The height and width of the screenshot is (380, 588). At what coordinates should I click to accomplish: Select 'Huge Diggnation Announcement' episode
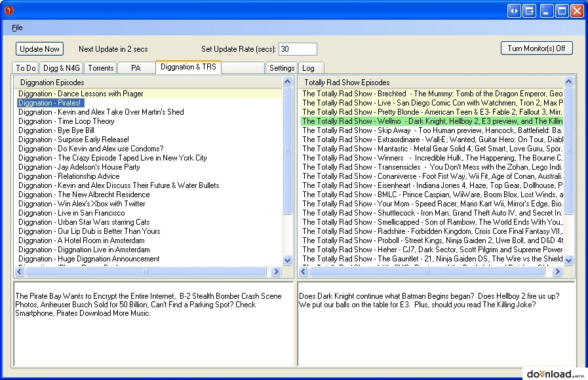tap(89, 259)
